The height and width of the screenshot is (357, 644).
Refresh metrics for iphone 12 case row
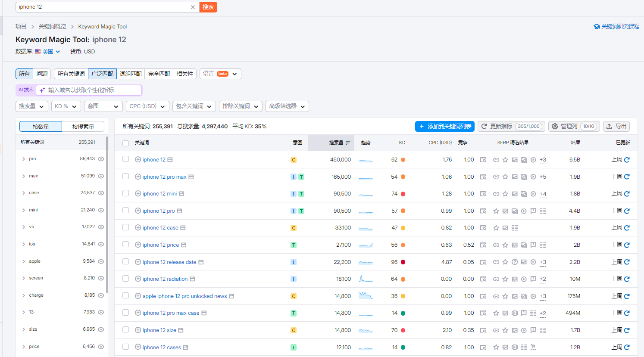pos(627,228)
